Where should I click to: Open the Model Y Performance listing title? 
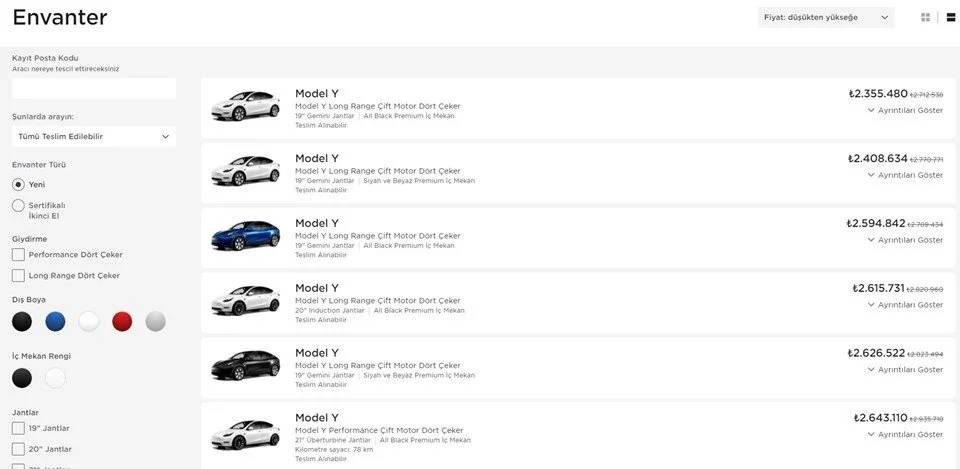317,418
